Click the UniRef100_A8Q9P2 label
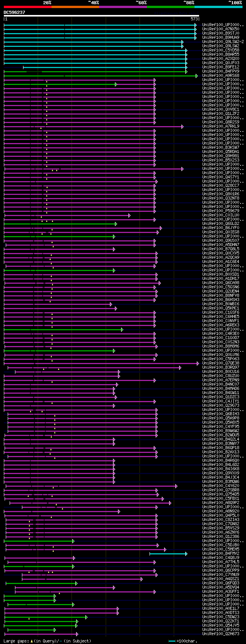This screenshot has width=246, height=644. tap(221, 503)
